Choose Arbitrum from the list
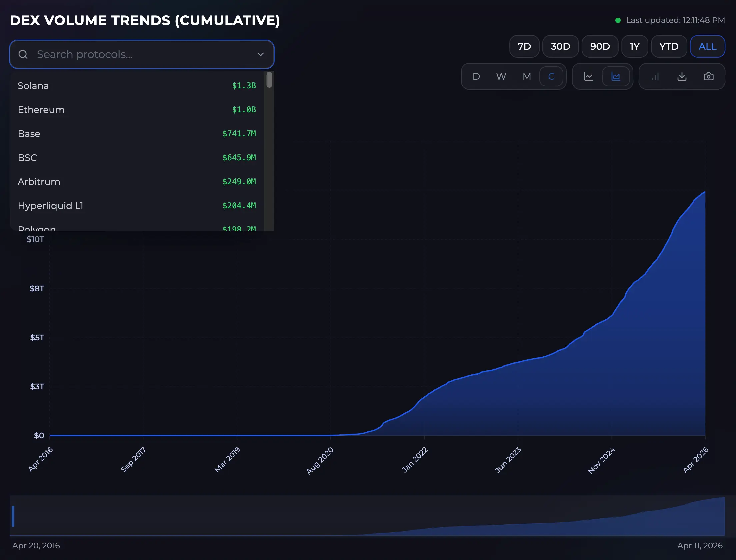 click(137, 182)
